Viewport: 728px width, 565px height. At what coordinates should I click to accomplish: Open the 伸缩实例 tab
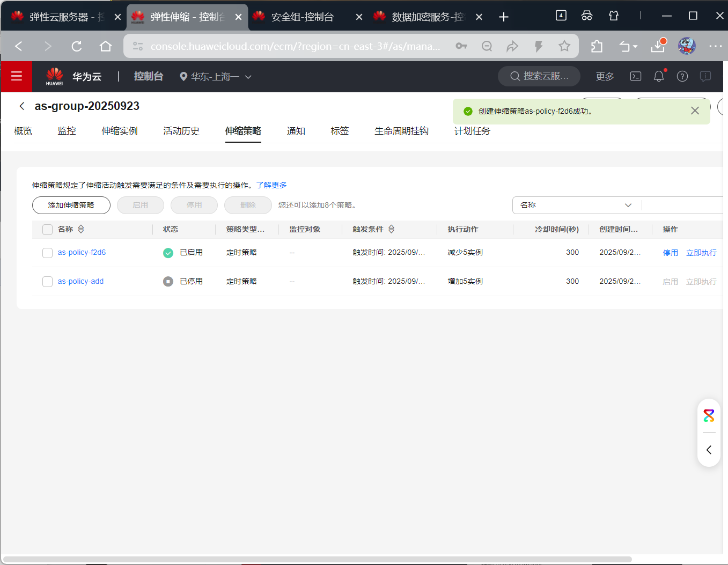(120, 131)
